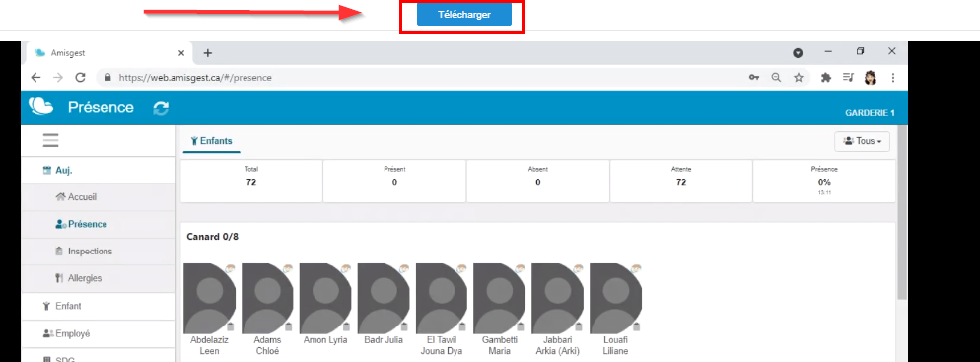Click the Amisgest logo in header
The width and height of the screenshot is (980, 362).
(x=41, y=107)
